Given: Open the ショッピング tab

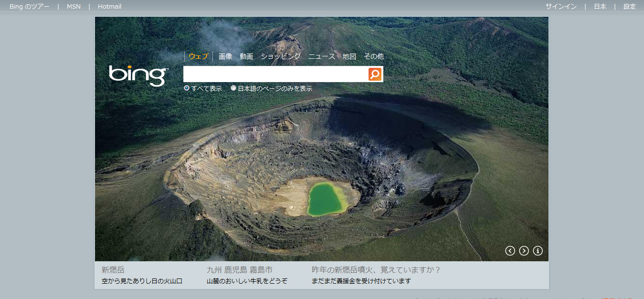Looking at the screenshot, I should tap(281, 56).
